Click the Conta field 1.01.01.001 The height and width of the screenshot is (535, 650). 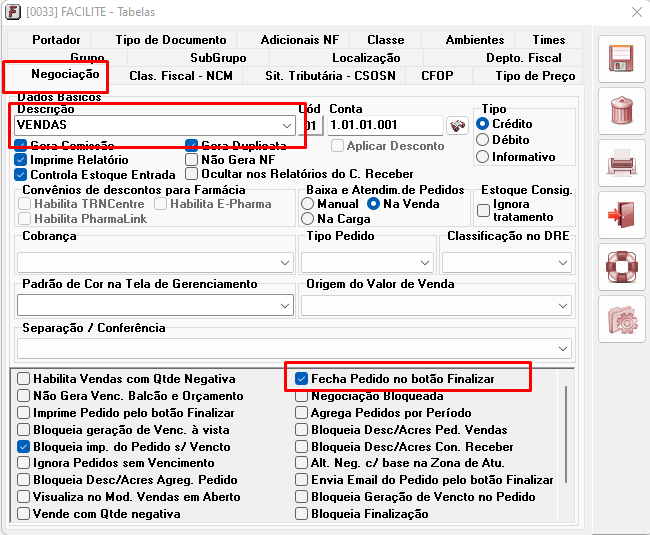[x=385, y=125]
